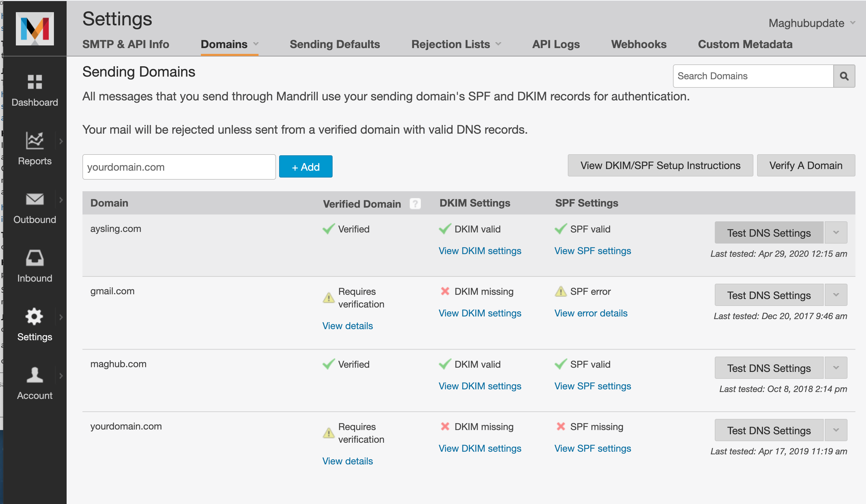Click maghub.com DKIM valid checkmark icon
This screenshot has height=504, width=866.
pyautogui.click(x=445, y=364)
